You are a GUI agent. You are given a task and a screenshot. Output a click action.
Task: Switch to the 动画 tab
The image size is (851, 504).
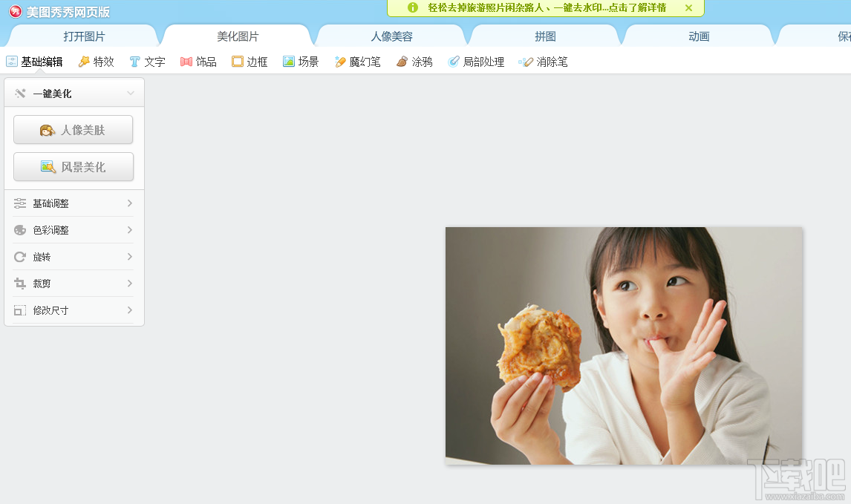[x=699, y=36]
